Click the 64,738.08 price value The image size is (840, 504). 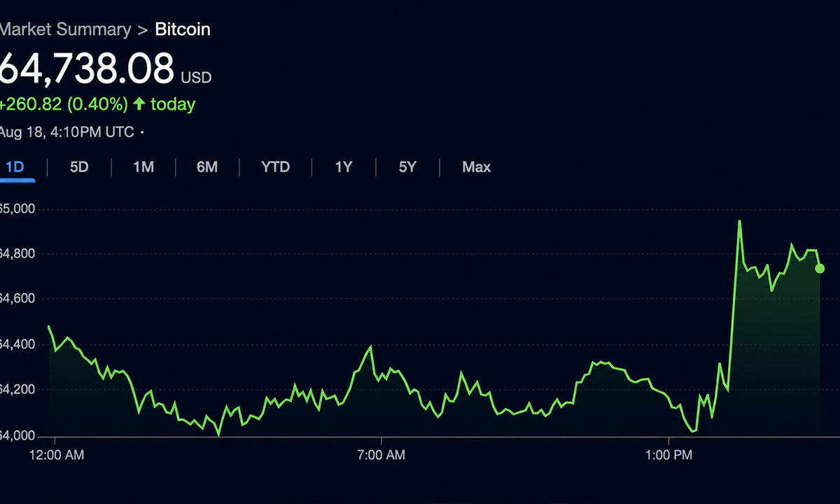(x=87, y=69)
